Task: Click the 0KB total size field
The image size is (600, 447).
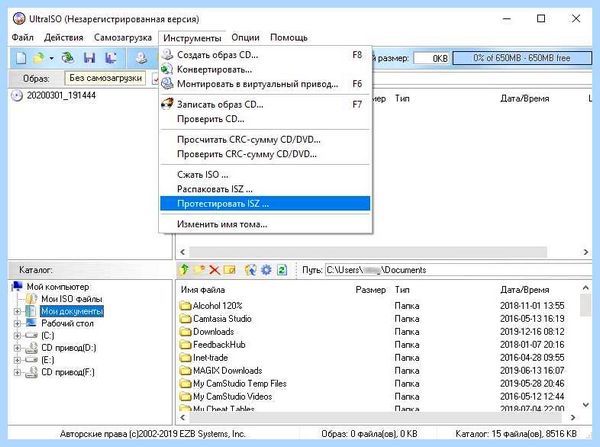Action: 431,58
